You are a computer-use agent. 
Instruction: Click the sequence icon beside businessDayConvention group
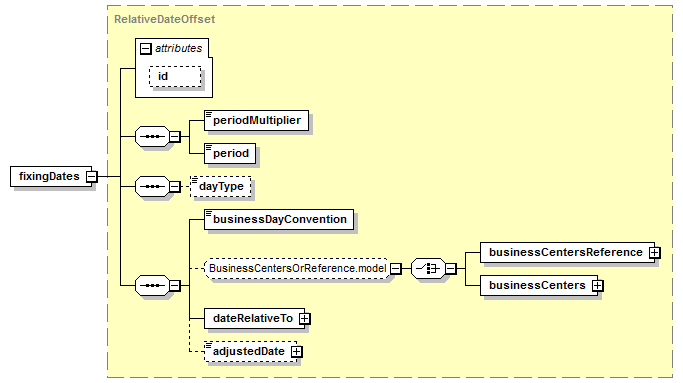tap(152, 286)
